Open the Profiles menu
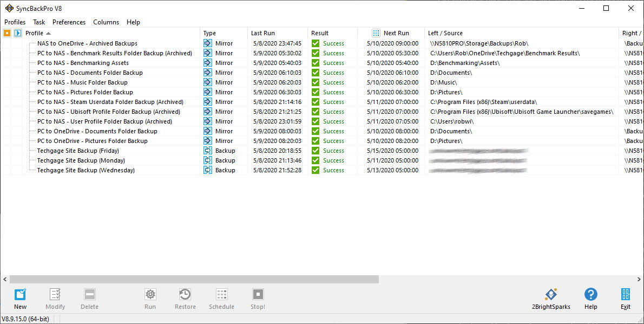The width and height of the screenshot is (644, 324). click(x=15, y=22)
